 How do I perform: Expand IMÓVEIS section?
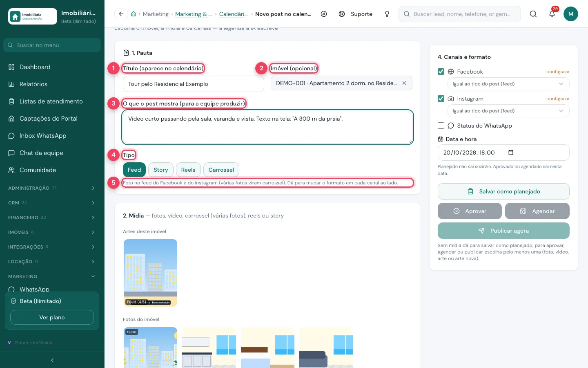52,232
